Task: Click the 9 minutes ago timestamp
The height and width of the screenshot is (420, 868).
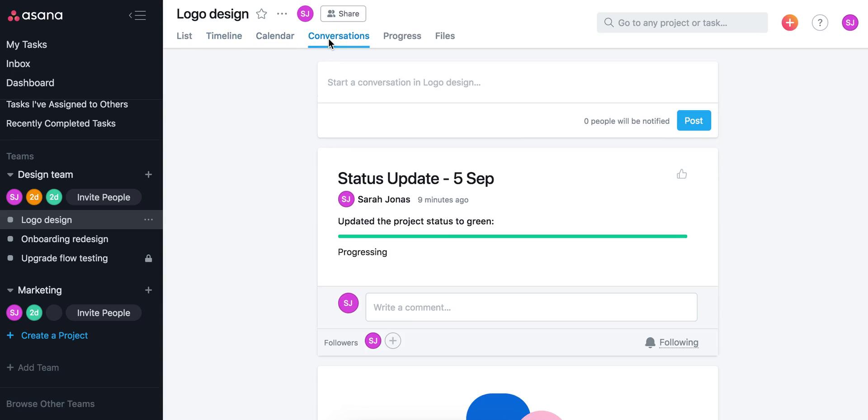Action: pos(443,200)
